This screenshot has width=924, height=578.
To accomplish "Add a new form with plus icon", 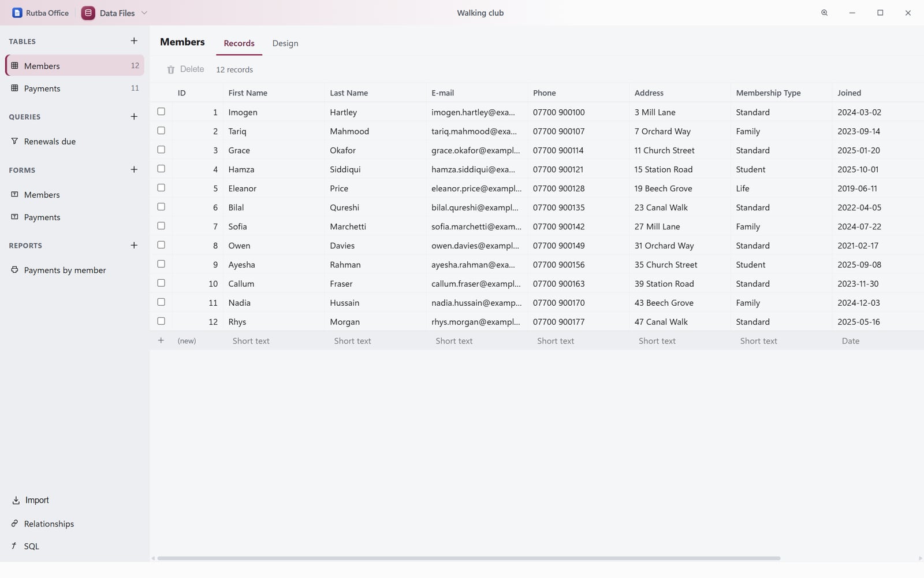I will 134,170.
